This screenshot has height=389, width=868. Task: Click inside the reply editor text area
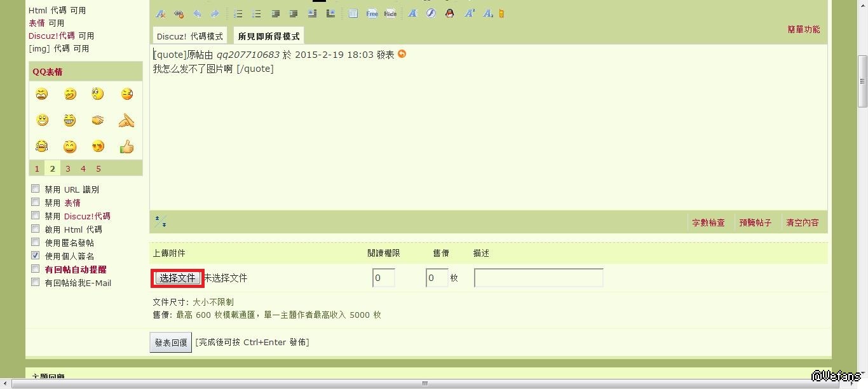(488, 127)
